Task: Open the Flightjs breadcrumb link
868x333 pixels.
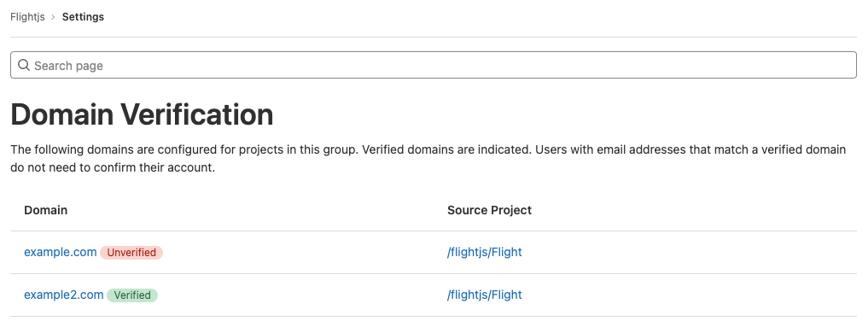Action: click(27, 16)
